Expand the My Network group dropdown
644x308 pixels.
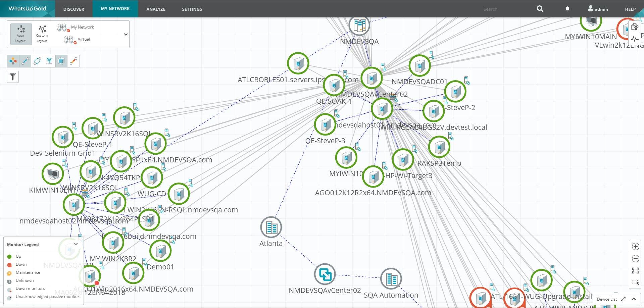coord(126,34)
